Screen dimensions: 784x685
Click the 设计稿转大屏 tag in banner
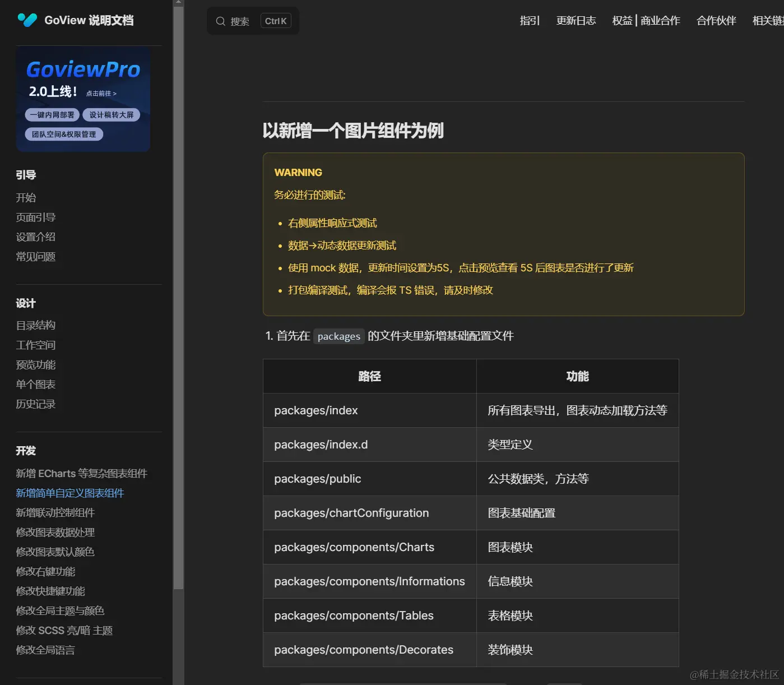click(112, 115)
